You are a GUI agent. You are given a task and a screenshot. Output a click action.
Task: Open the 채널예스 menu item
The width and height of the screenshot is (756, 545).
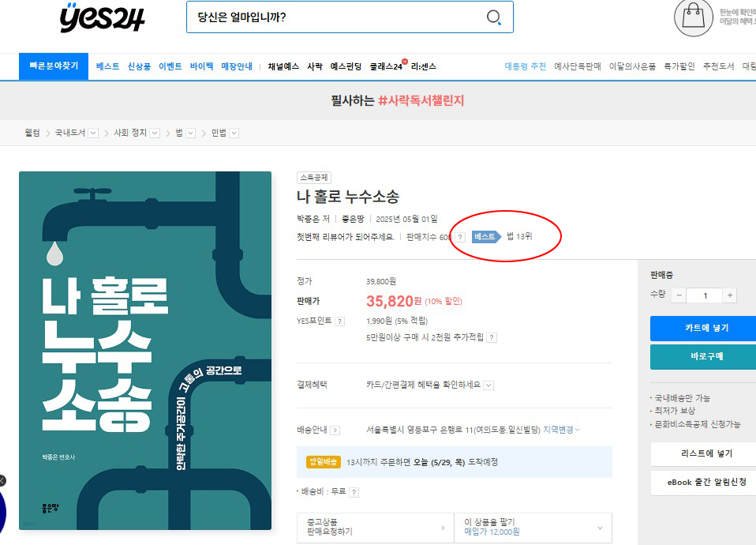point(283,66)
